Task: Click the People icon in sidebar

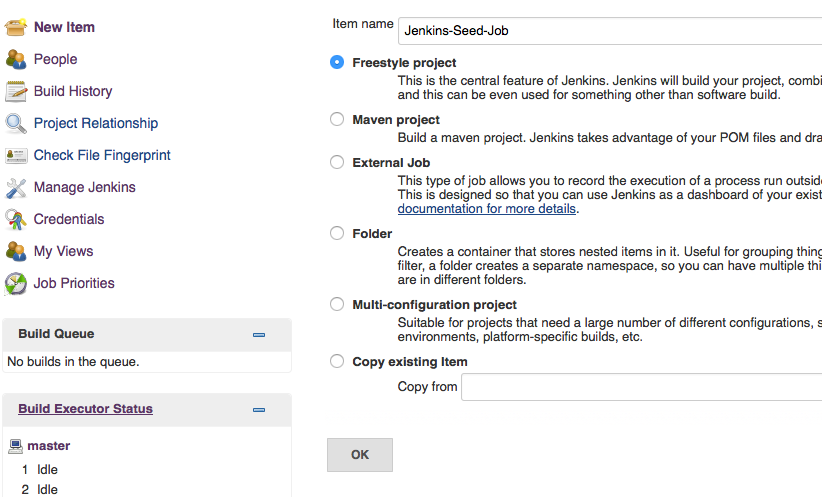Action: point(16,59)
